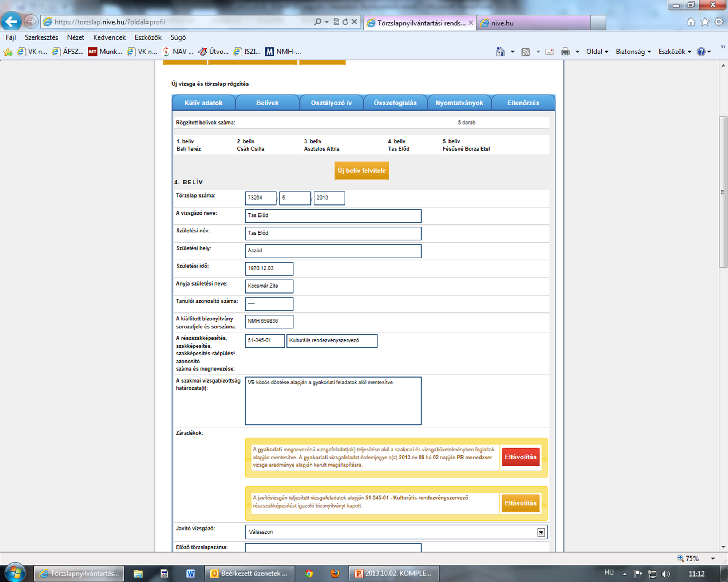
Task: Switch to the Nyomtatványok tab
Action: pos(459,103)
